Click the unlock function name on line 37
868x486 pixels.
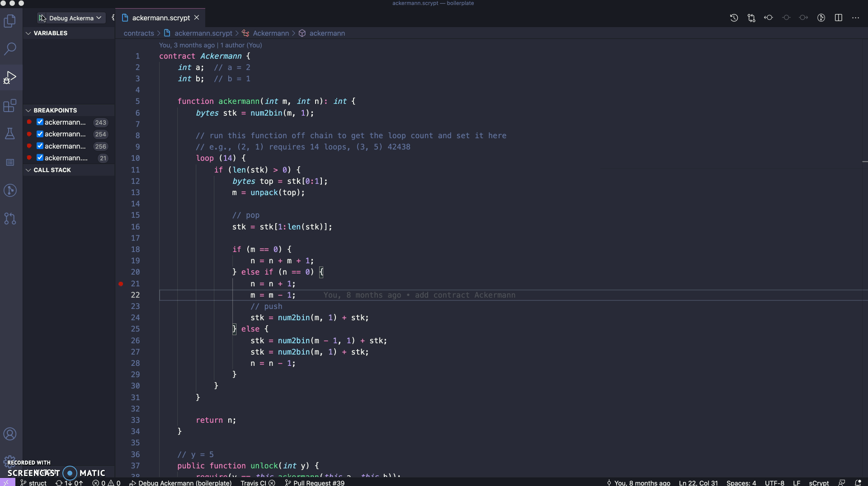click(264, 466)
